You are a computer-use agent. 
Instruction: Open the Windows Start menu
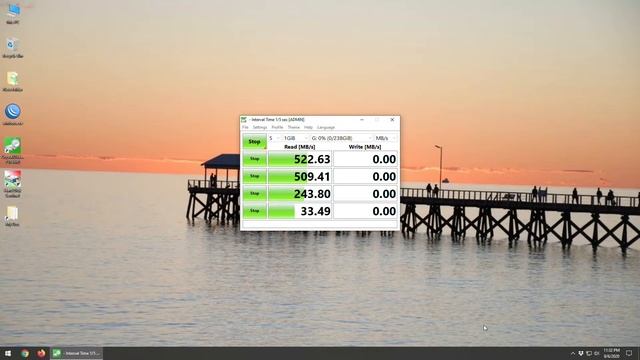(x=8, y=353)
